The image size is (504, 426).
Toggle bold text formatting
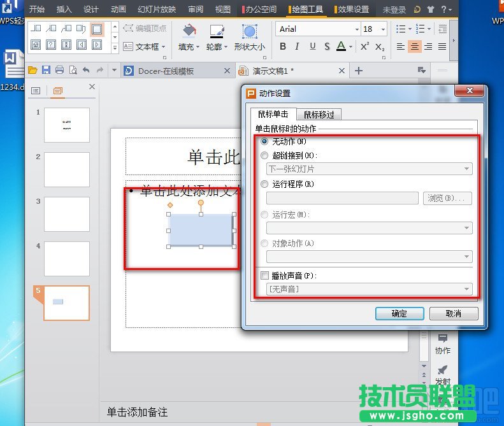(x=282, y=46)
